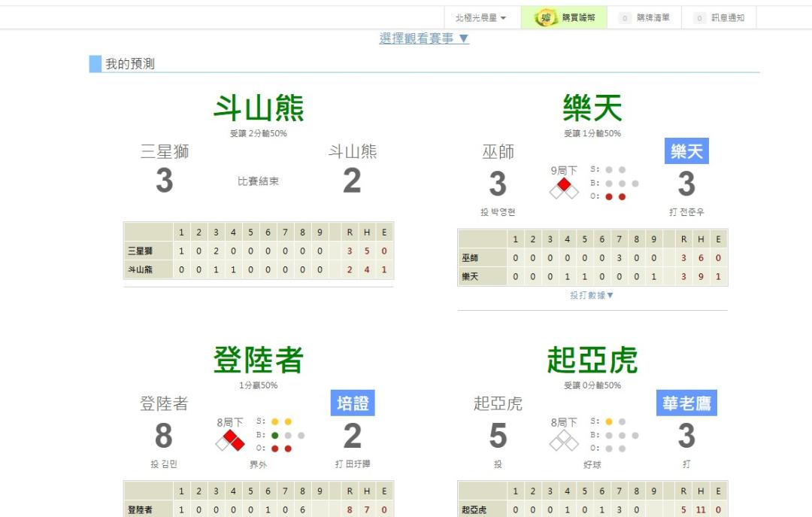Viewport: 812px width, 517px height.
Task: Click the 8局下 inning label in 登陸者 game
Action: (x=230, y=422)
